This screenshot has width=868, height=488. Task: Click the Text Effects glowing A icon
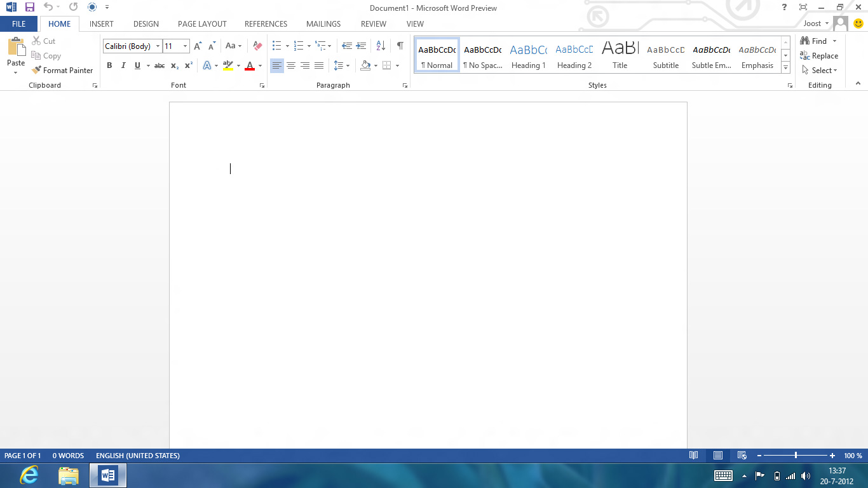(207, 65)
